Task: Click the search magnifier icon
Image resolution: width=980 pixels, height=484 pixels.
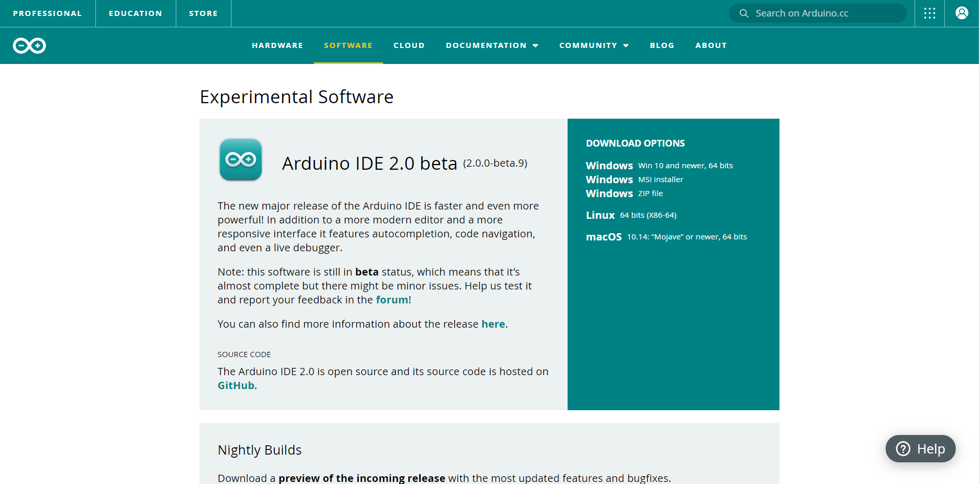Action: click(x=744, y=13)
